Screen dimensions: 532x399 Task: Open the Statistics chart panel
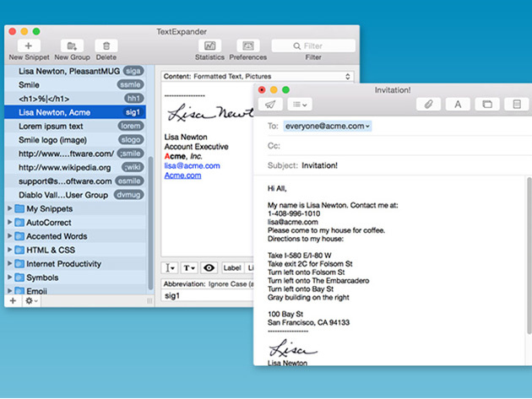click(x=209, y=46)
